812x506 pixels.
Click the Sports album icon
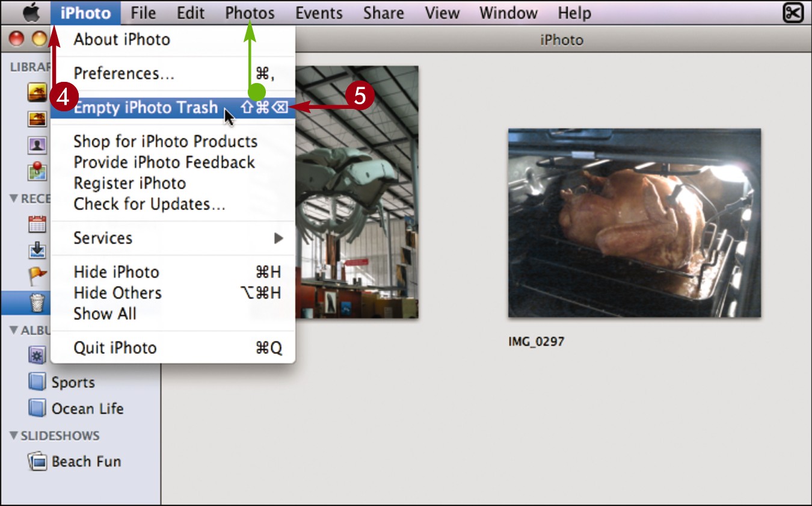tap(37, 382)
